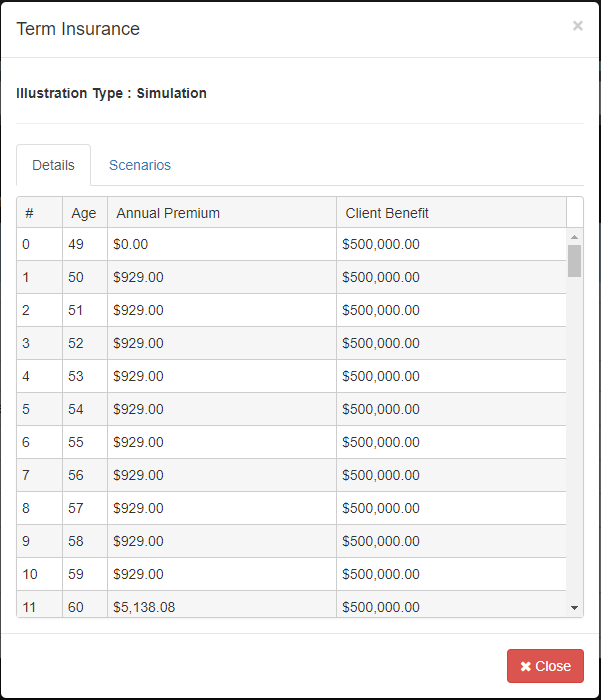
Task: Click the Age column header
Action: click(84, 213)
